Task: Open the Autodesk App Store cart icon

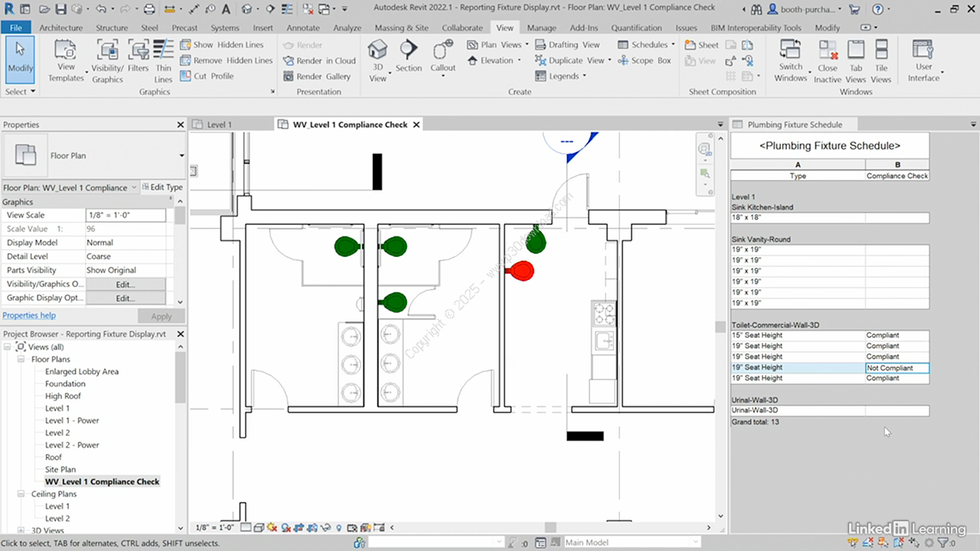Action: point(854,9)
